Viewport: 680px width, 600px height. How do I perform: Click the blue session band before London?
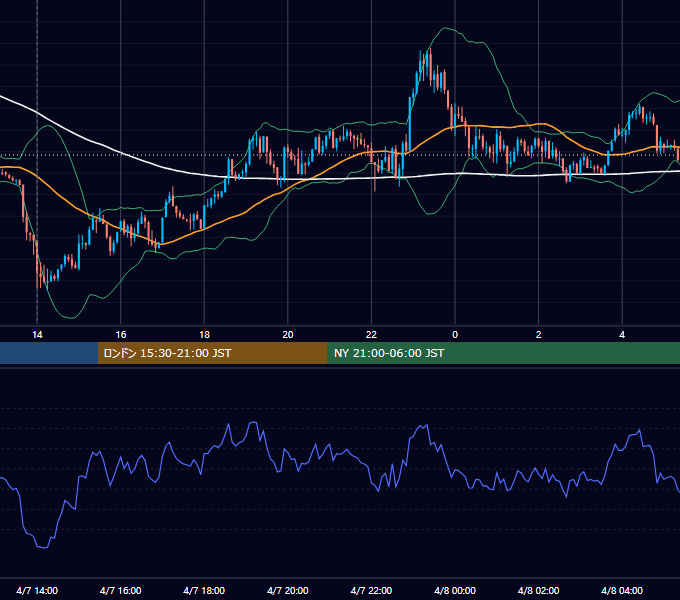(49, 353)
